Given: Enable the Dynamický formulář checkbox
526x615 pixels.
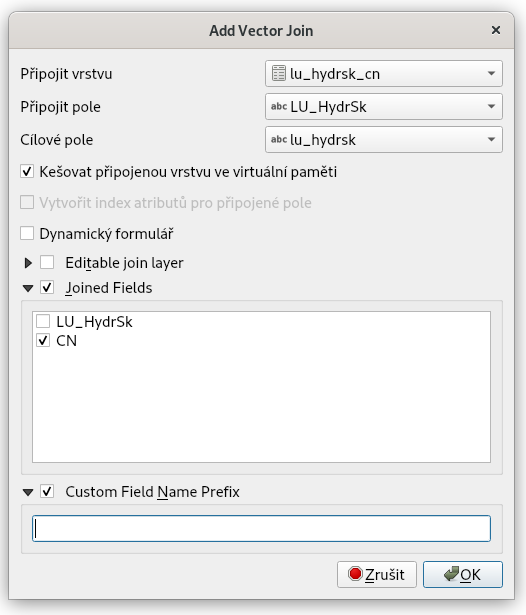Looking at the screenshot, I should [x=27, y=233].
